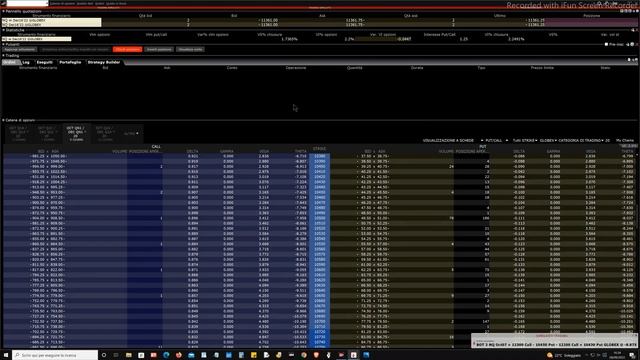Collapse the Pannello quotazioni section
640x360 pixels.
click(x=3, y=11)
